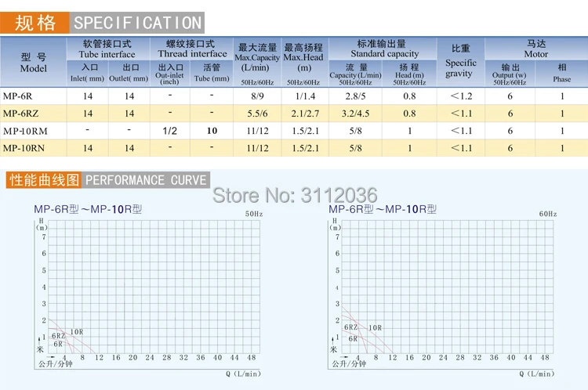Select the "Phase" subheader
Viewport: 588px width, 390px height.
tap(561, 73)
